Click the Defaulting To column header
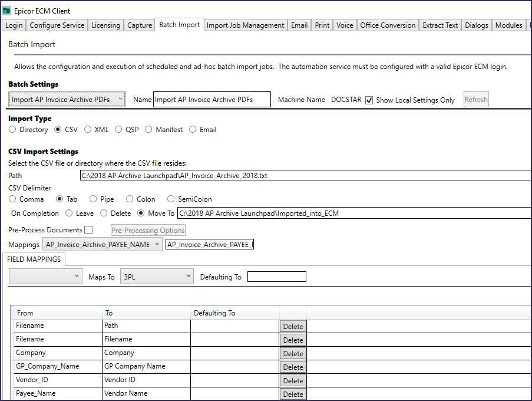The width and height of the screenshot is (532, 401). tap(235, 313)
